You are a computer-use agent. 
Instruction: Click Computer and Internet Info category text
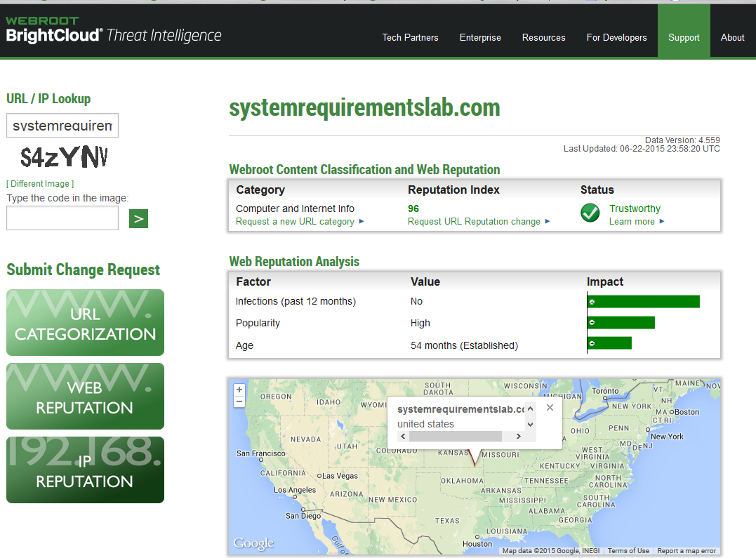tap(295, 209)
